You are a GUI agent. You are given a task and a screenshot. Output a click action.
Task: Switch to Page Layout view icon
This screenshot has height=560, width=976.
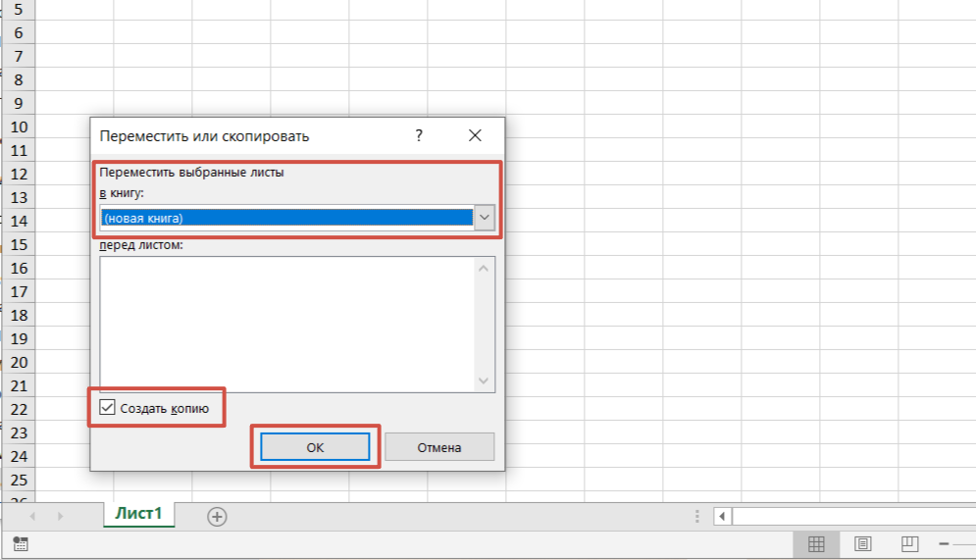[863, 544]
